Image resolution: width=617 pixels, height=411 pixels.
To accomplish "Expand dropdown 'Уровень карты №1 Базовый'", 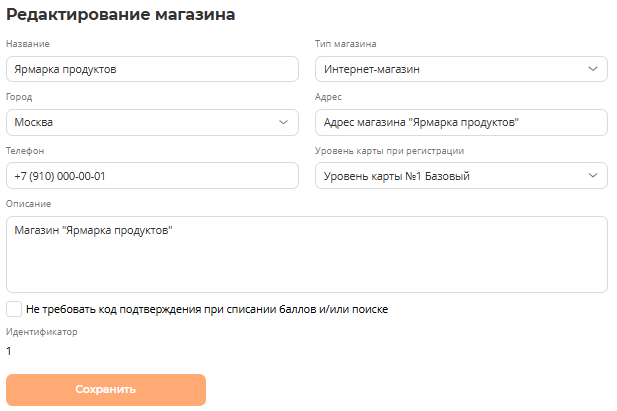I will [x=450, y=176].
